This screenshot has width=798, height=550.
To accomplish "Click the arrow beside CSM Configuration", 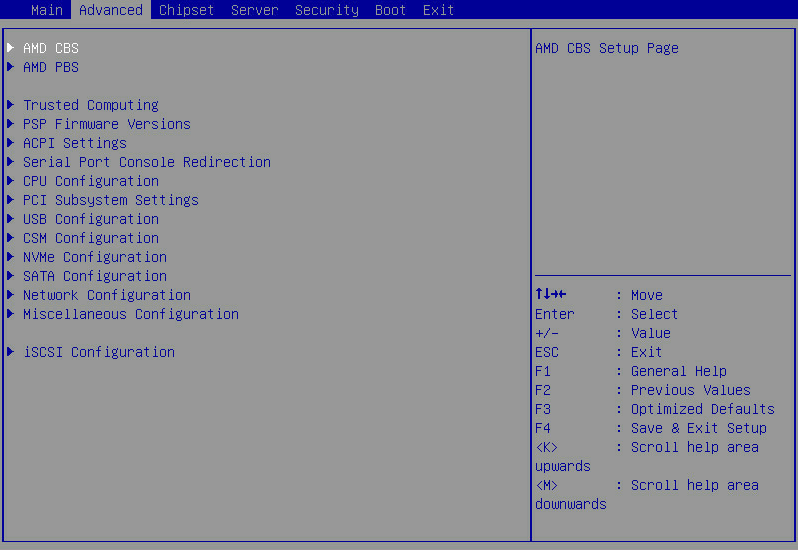I will 10,237.
